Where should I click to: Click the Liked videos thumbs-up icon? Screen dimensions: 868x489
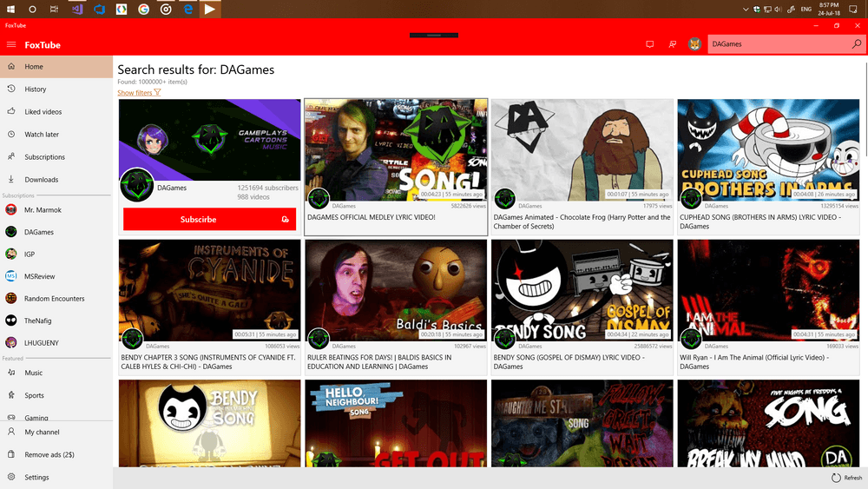[x=11, y=111]
